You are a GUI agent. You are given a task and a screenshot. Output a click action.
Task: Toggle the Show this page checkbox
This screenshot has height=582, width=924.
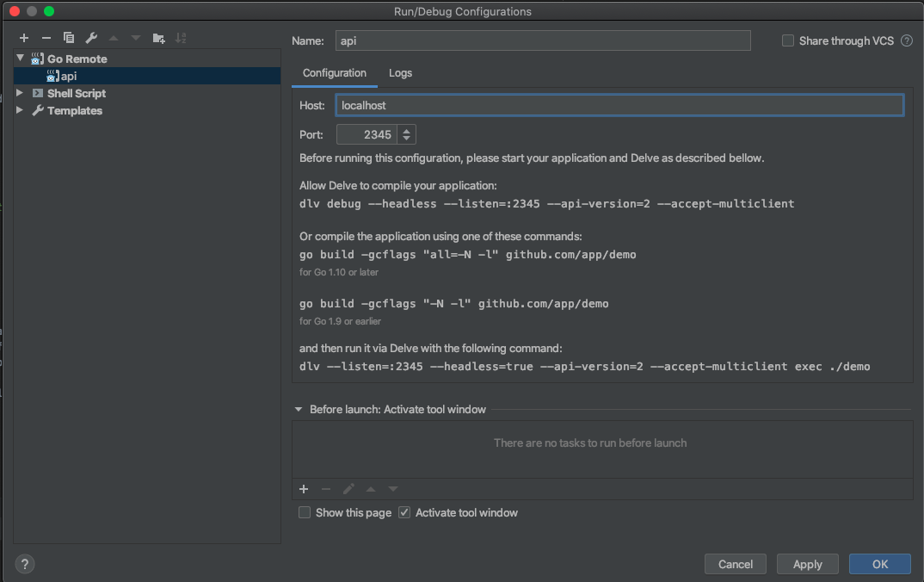tap(305, 512)
